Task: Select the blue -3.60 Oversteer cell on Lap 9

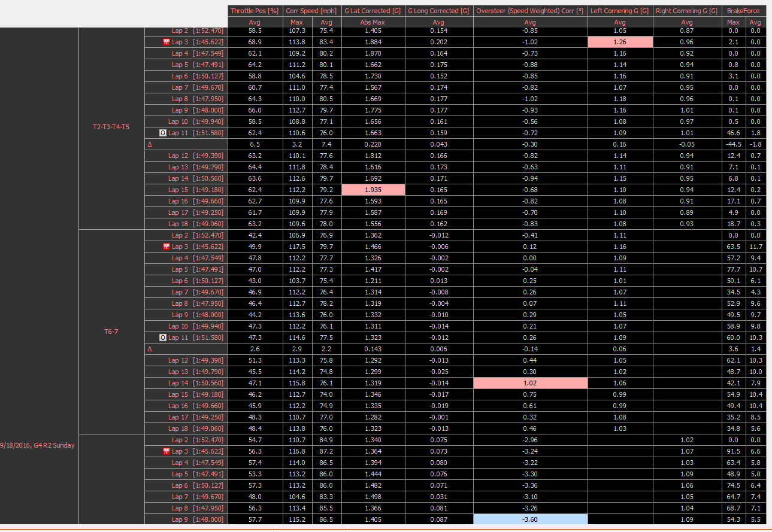Action: click(530, 519)
